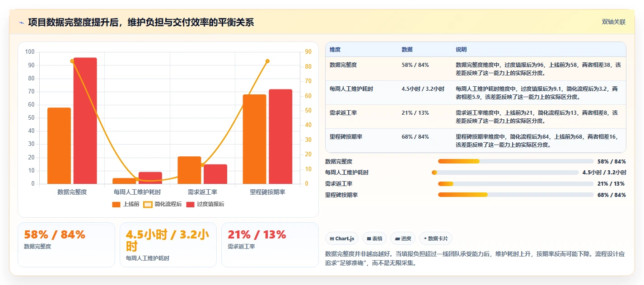Screen dimensions: 644x285
Task: Click the 过度填报后 bar for 里程碑按期率
Action: click(x=280, y=136)
